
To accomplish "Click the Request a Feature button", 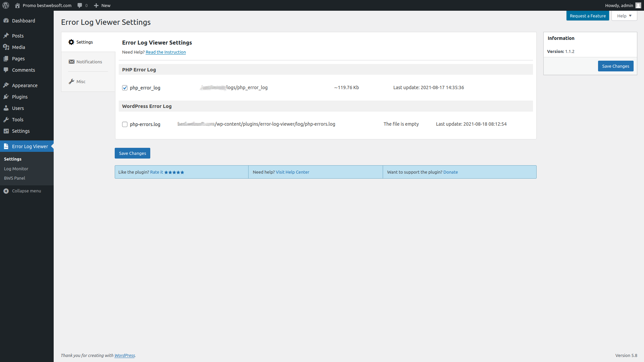I will coord(587,16).
